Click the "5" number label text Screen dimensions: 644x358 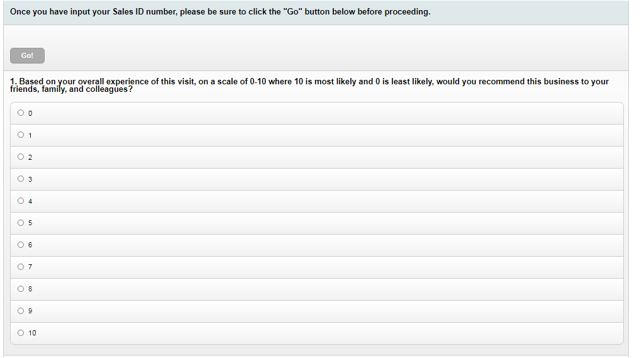30,223
